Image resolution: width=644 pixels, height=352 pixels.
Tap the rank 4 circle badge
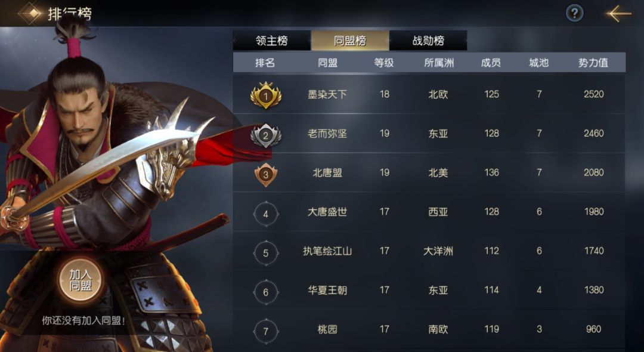[x=266, y=214]
